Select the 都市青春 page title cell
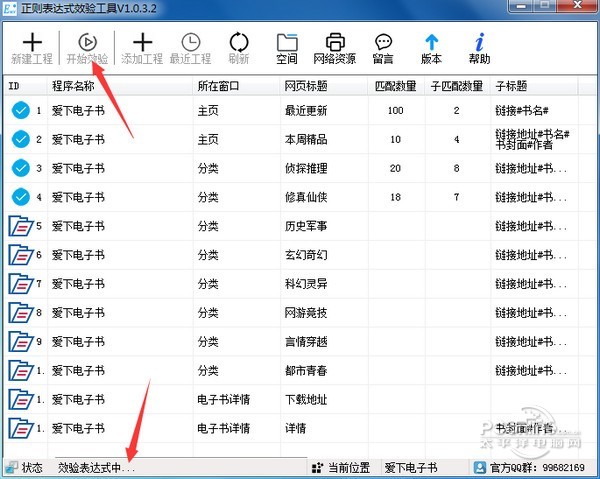Viewport: 600px width, 479px height. 306,370
